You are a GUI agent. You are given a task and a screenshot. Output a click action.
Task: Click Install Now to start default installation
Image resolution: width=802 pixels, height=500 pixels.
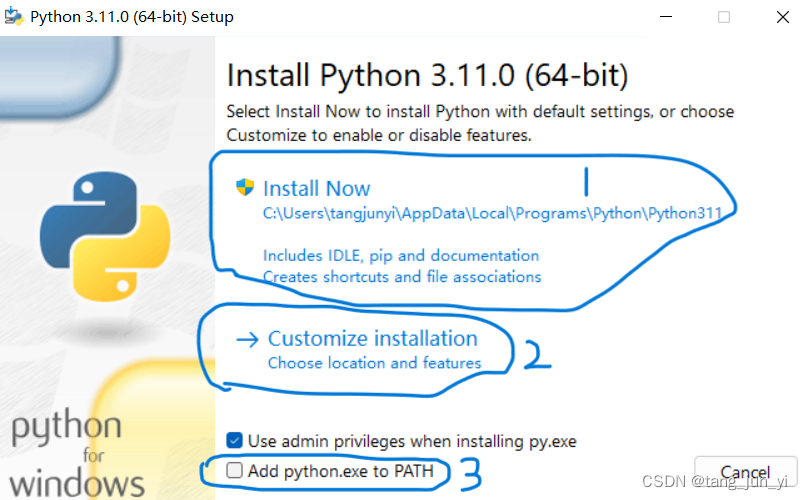(x=316, y=189)
